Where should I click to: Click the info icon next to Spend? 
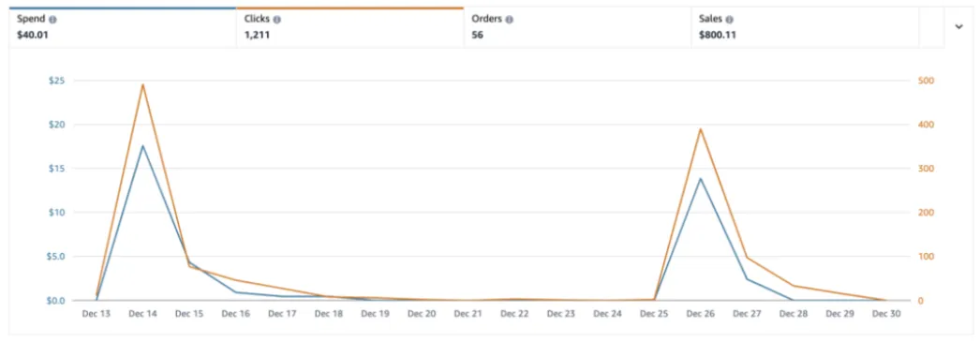pyautogui.click(x=53, y=20)
